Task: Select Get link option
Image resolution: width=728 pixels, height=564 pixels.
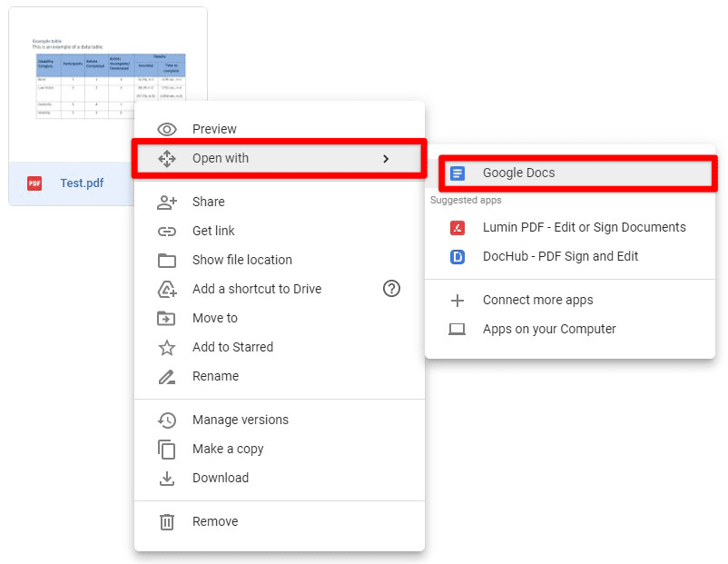Action: click(x=280, y=232)
